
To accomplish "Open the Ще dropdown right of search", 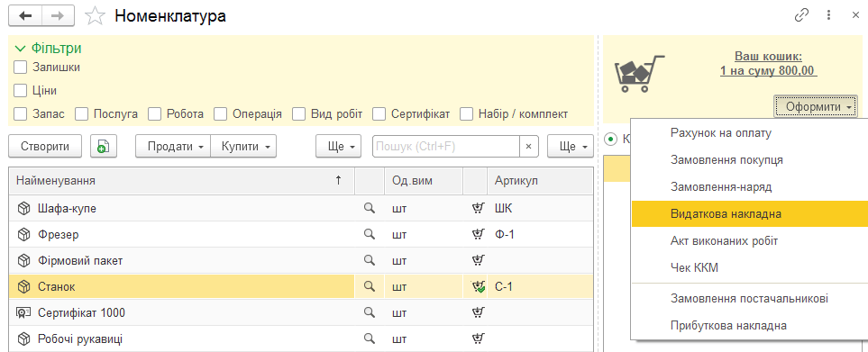I will coord(571,147).
